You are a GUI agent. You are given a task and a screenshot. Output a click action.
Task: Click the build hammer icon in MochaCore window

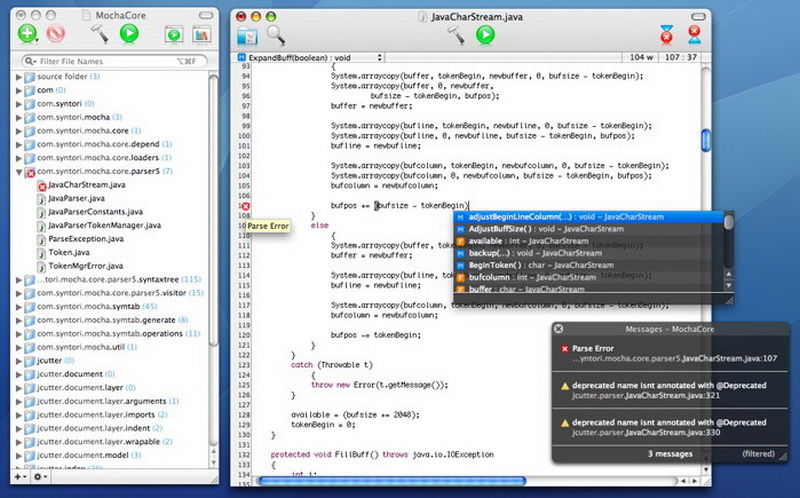pos(99,34)
